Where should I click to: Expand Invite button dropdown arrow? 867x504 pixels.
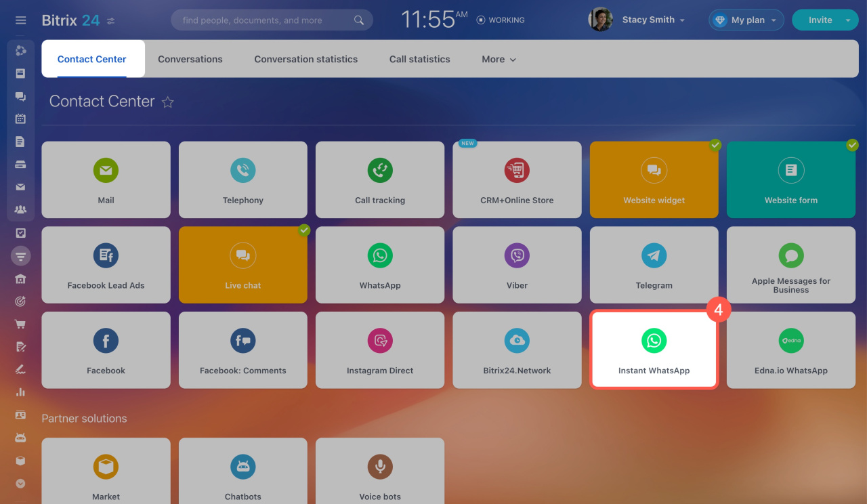coord(849,20)
